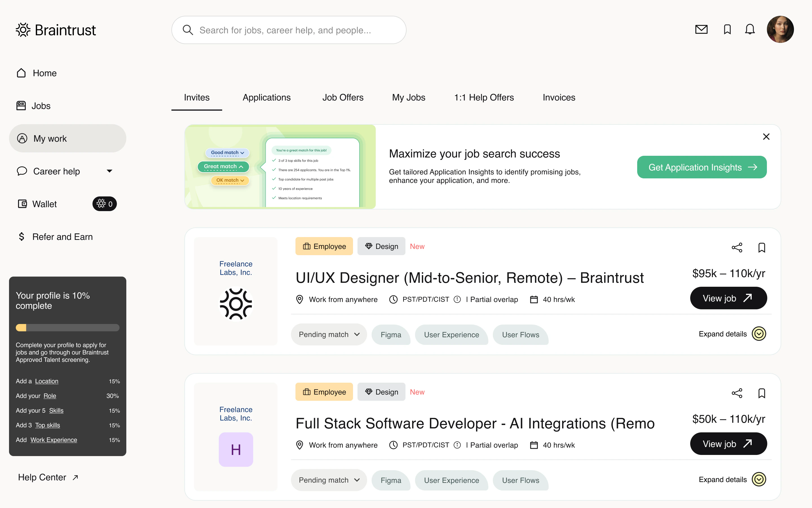Open Freelance Labs link on UI/UX job
The width and height of the screenshot is (812, 508).
(x=235, y=268)
